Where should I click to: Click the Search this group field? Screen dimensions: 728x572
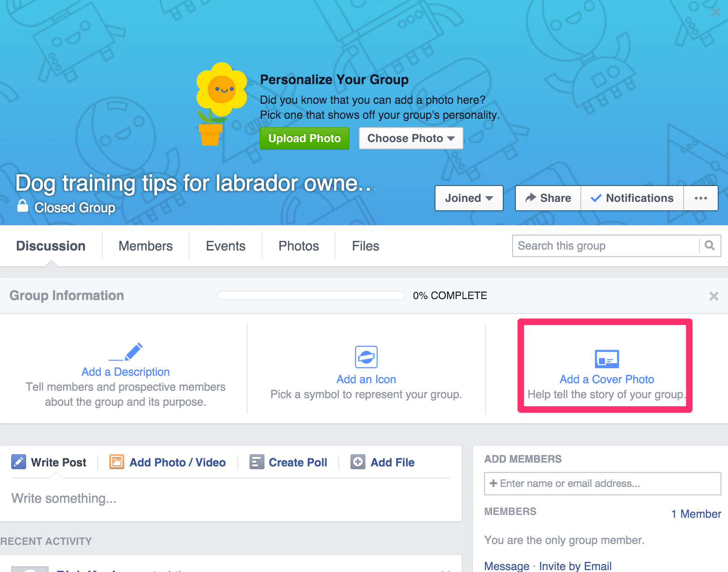pyautogui.click(x=606, y=246)
